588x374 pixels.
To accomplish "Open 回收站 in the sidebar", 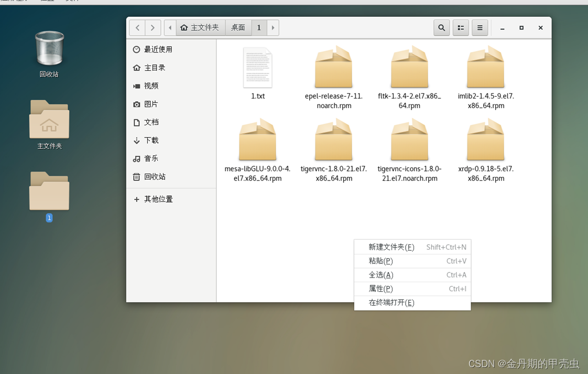I will click(171, 176).
